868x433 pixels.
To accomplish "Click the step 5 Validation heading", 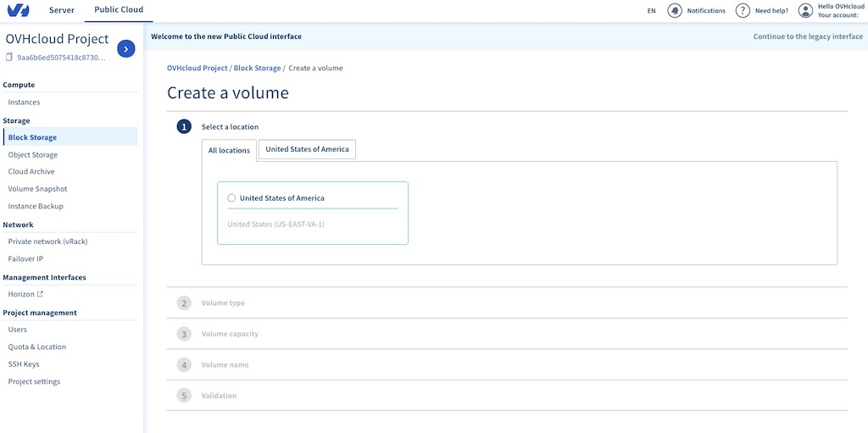I will [x=219, y=396].
